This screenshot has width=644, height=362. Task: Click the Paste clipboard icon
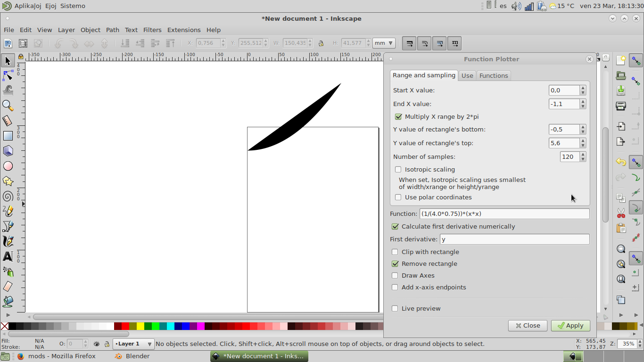tap(621, 228)
